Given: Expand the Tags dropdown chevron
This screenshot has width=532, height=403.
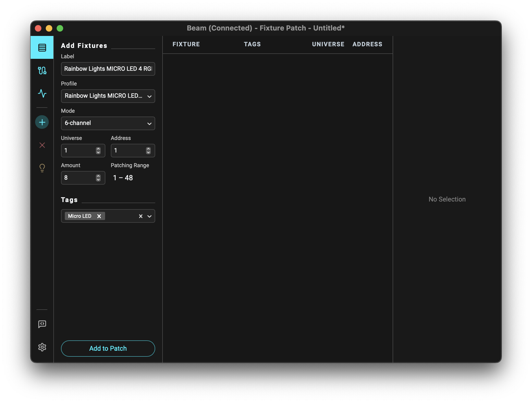Looking at the screenshot, I should click(149, 216).
